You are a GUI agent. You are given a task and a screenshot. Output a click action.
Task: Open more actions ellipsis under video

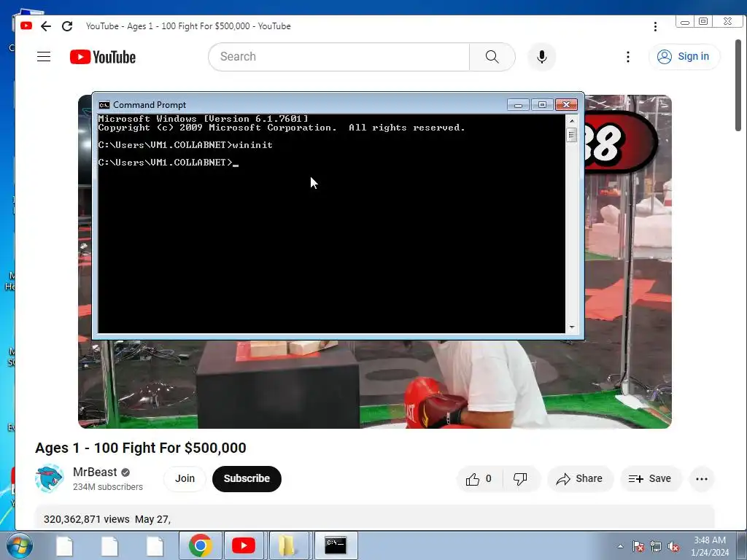pos(702,479)
